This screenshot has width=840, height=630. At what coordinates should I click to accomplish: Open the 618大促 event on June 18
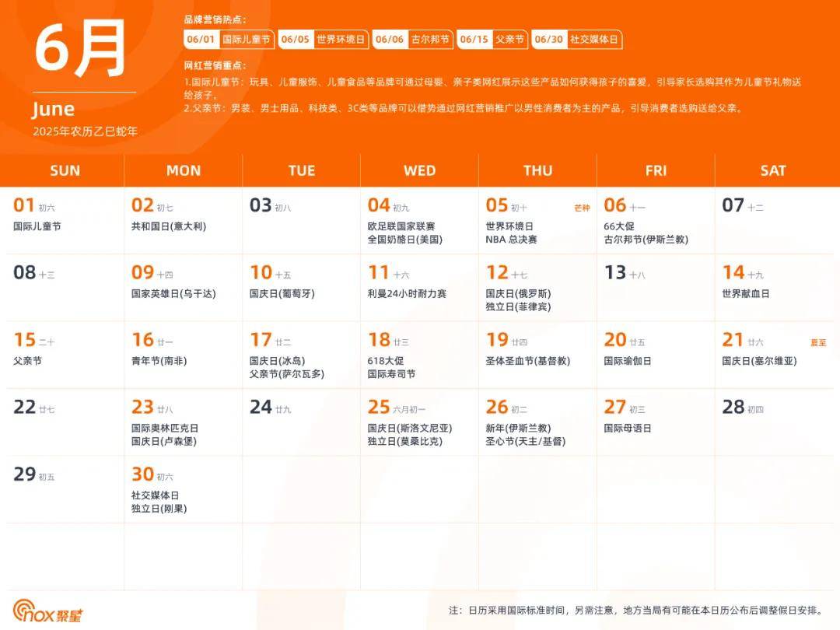[388, 361]
